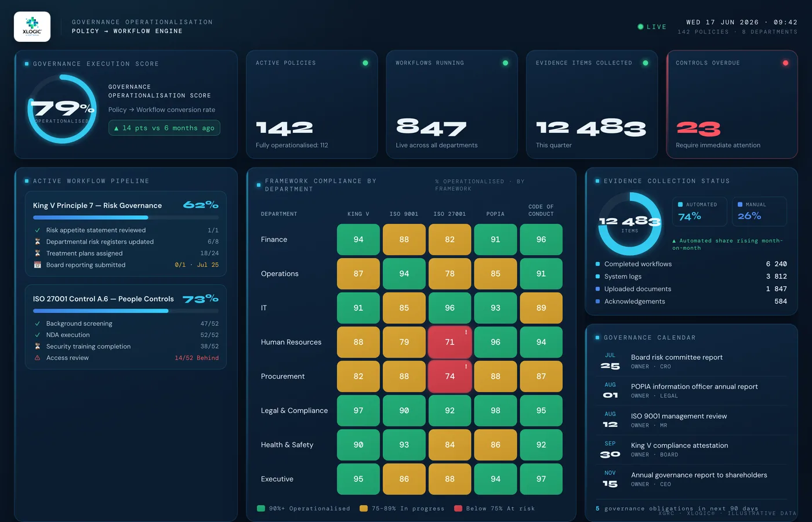This screenshot has height=522, width=812.
Task: Click bullet icon beside Completed workflows
Action: pyautogui.click(x=597, y=264)
